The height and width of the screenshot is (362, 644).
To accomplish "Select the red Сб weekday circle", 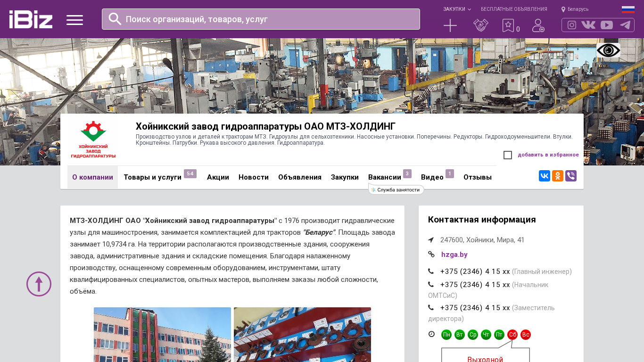I will 512,335.
